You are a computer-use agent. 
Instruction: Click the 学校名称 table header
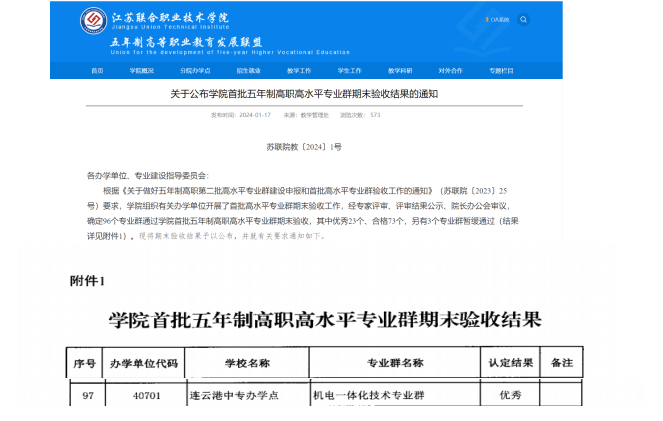click(247, 363)
